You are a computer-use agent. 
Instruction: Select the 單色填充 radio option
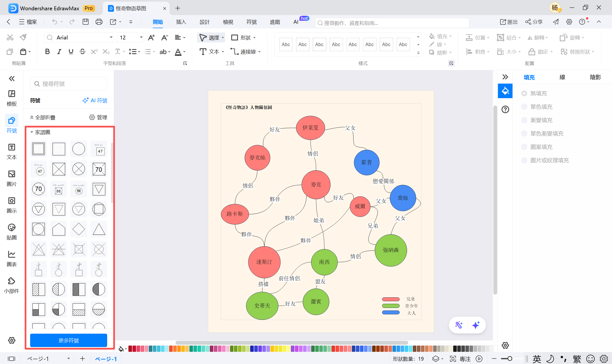(524, 107)
